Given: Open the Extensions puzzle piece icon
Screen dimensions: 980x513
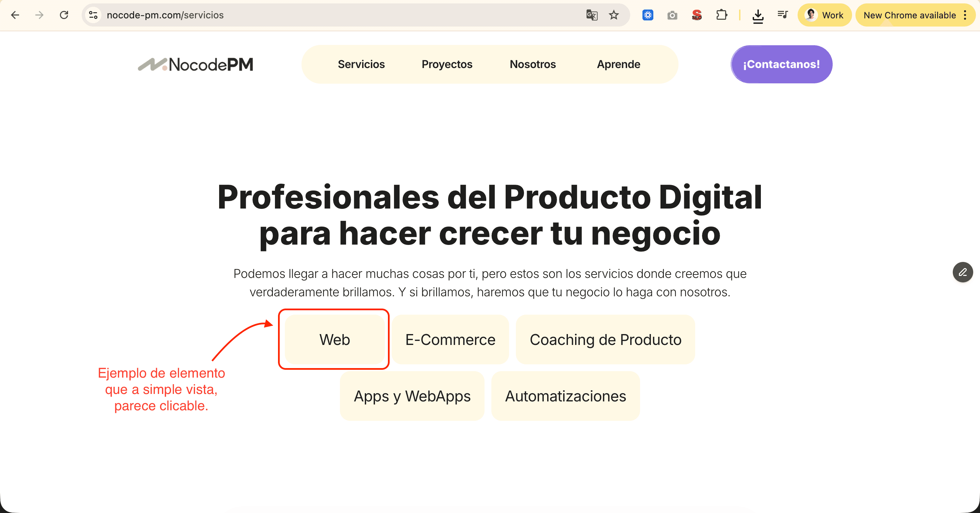Looking at the screenshot, I should [x=721, y=15].
